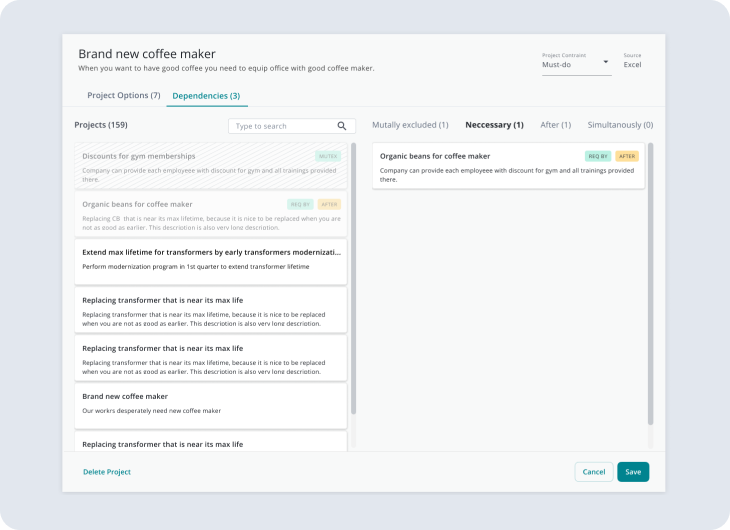The width and height of the screenshot is (730, 530).
Task: Click AFTER badge in Necessary panel
Action: click(627, 156)
